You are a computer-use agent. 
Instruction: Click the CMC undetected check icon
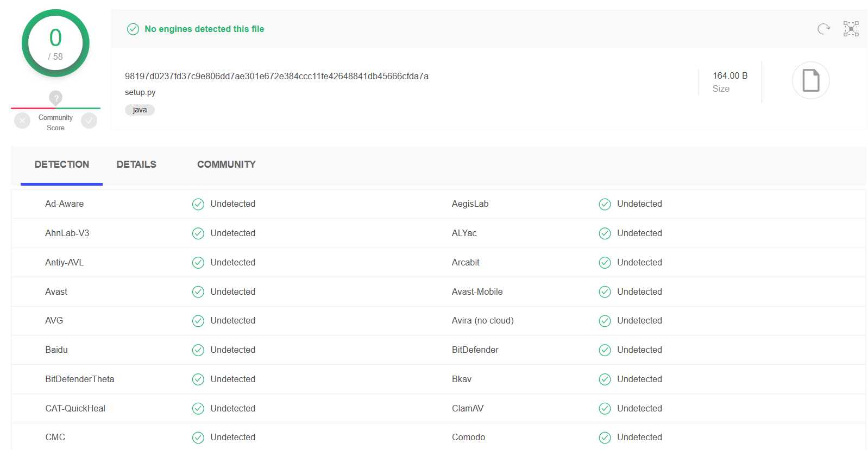pyautogui.click(x=198, y=438)
